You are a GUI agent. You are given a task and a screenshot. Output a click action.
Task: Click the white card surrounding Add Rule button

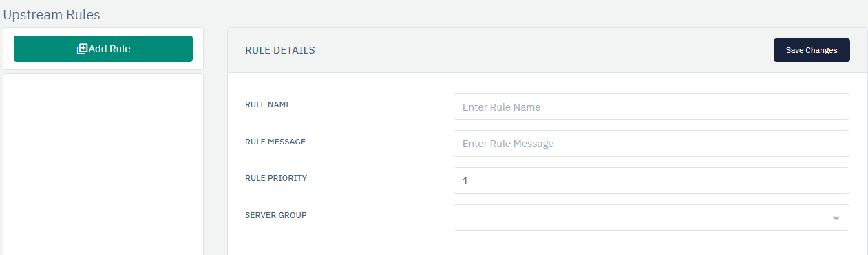[103, 66]
